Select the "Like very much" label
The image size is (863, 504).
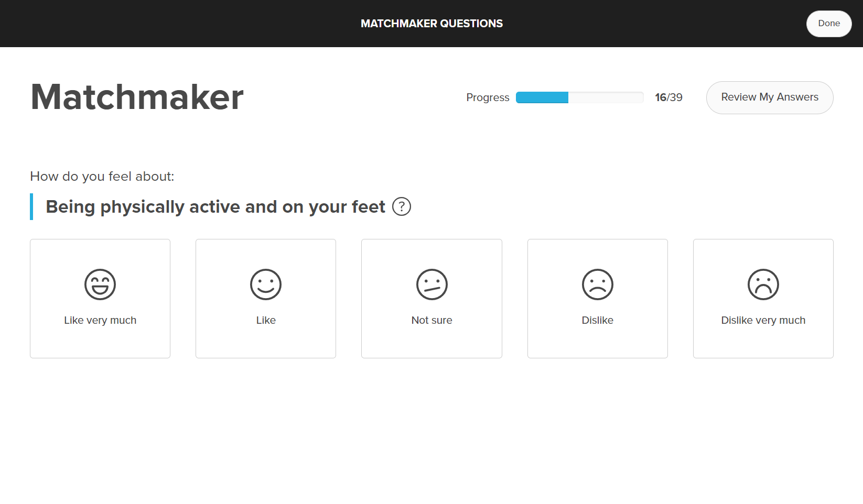point(100,320)
